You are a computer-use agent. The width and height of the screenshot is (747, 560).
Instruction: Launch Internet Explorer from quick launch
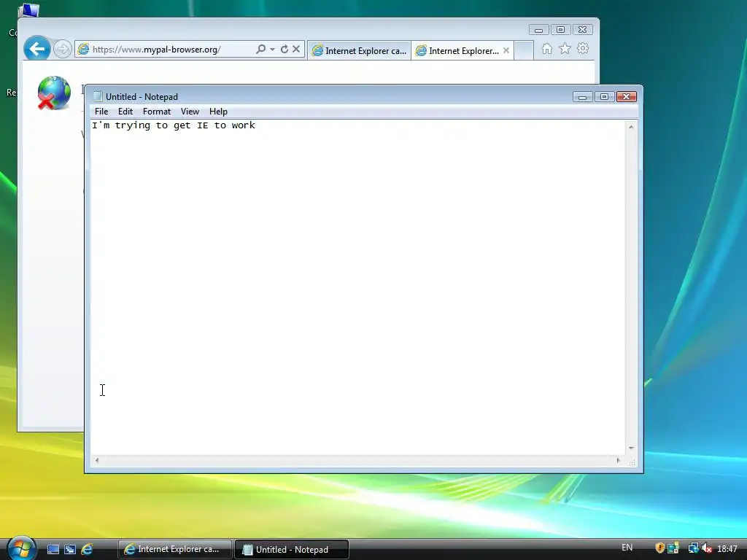87,550
